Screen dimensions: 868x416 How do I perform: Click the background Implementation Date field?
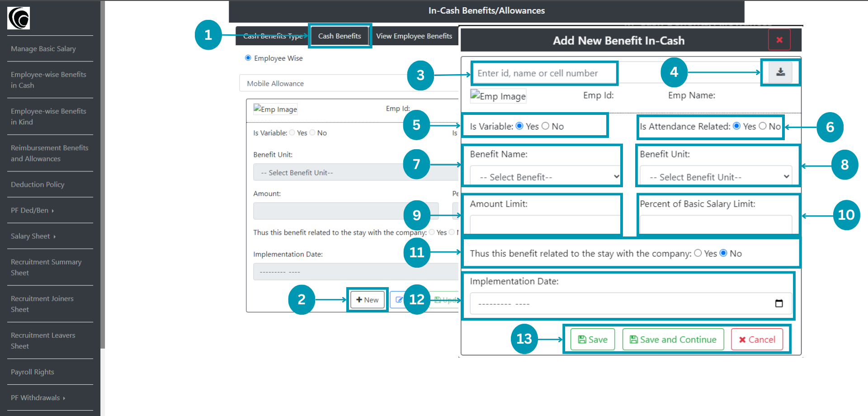coord(356,272)
